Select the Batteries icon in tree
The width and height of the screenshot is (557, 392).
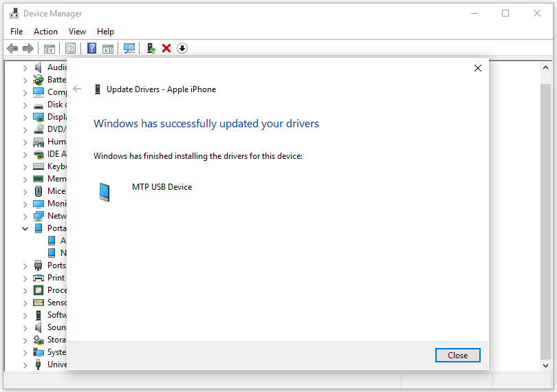click(39, 80)
